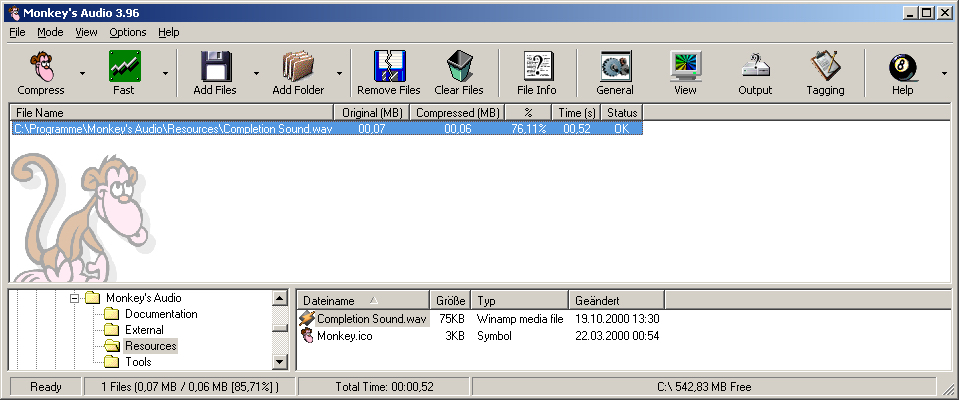Open the Mode menu
This screenshot has width=959, height=400.
tap(50, 32)
